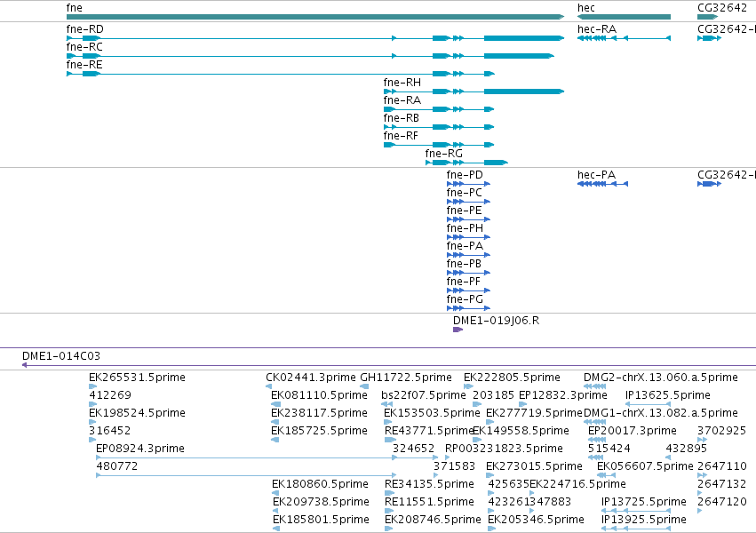
Task: Click RE34135.5prime EST label
Action: coord(430,484)
